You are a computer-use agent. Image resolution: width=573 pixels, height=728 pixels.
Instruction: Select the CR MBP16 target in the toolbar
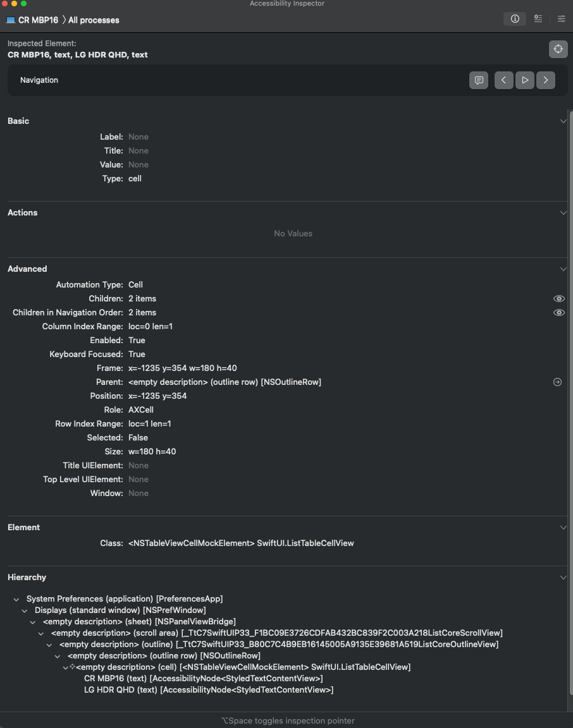32,20
